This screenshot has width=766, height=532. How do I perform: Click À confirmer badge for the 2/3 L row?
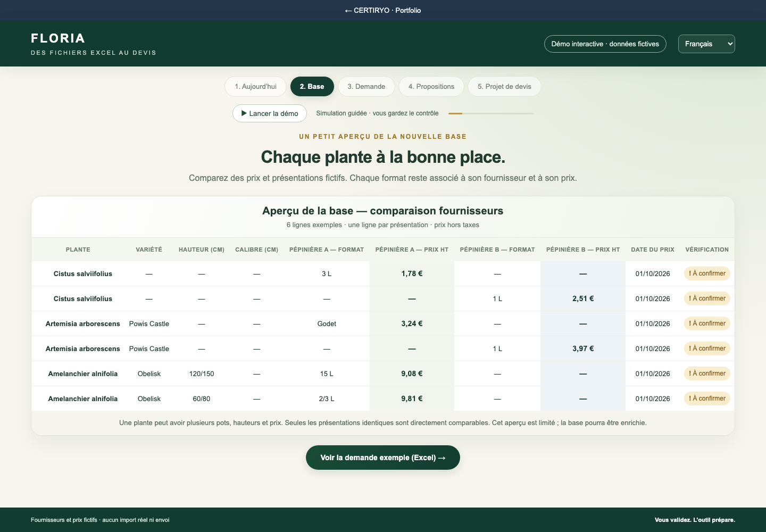tap(707, 398)
